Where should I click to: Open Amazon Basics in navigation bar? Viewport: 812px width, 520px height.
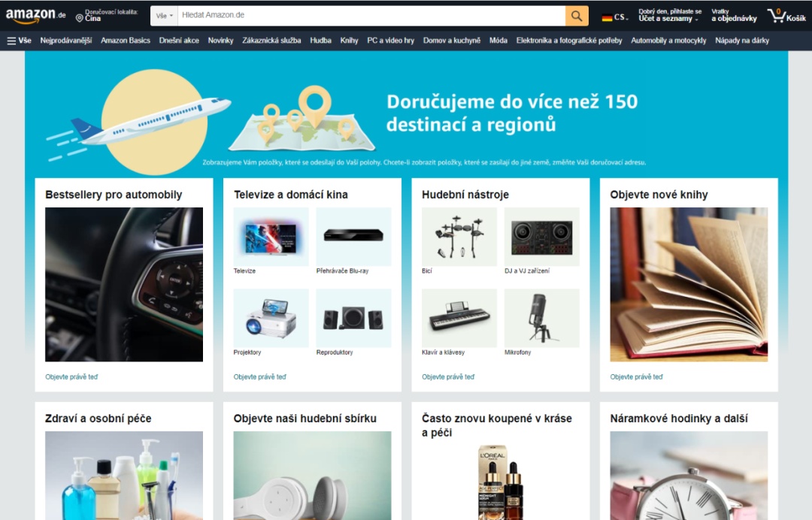pyautogui.click(x=126, y=41)
